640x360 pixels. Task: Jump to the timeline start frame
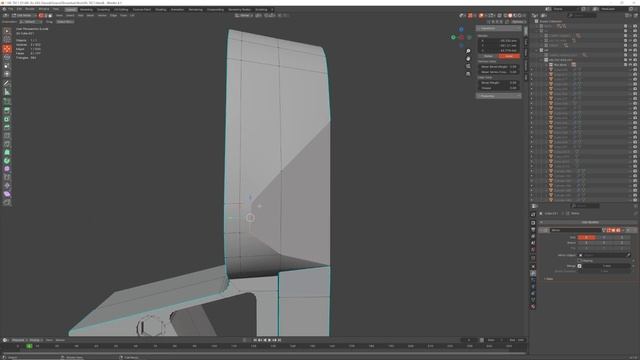tap(256, 340)
